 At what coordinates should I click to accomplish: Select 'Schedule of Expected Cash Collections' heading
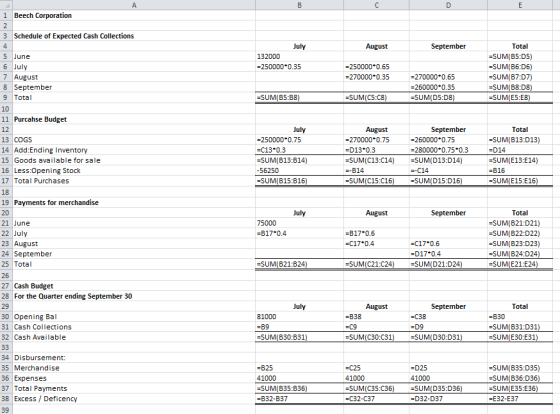coord(134,36)
